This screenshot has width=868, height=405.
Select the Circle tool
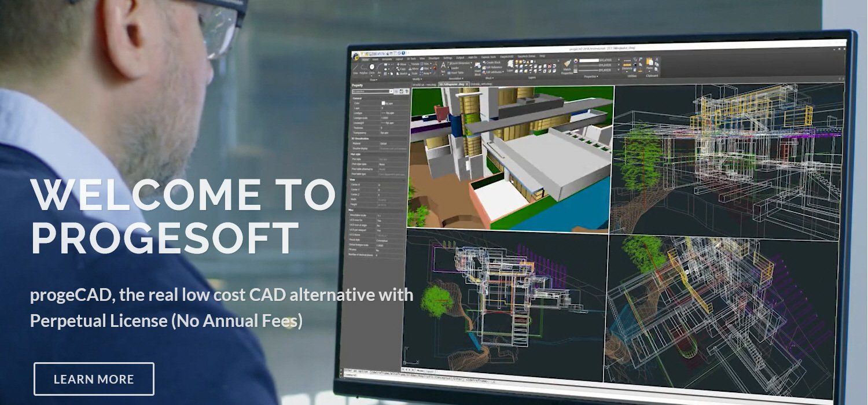click(372, 67)
